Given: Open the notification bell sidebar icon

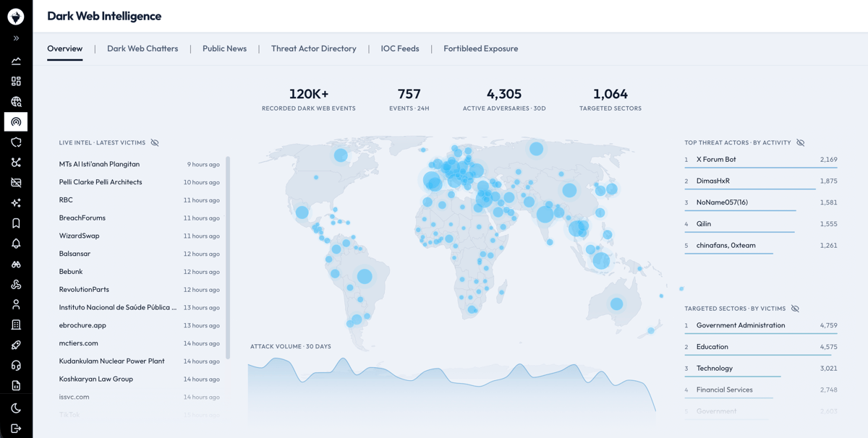Looking at the screenshot, I should click(16, 244).
